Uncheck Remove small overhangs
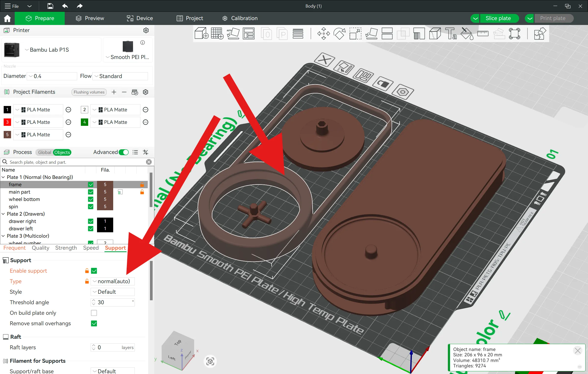Screen dimensions: 588x374 tap(94, 323)
